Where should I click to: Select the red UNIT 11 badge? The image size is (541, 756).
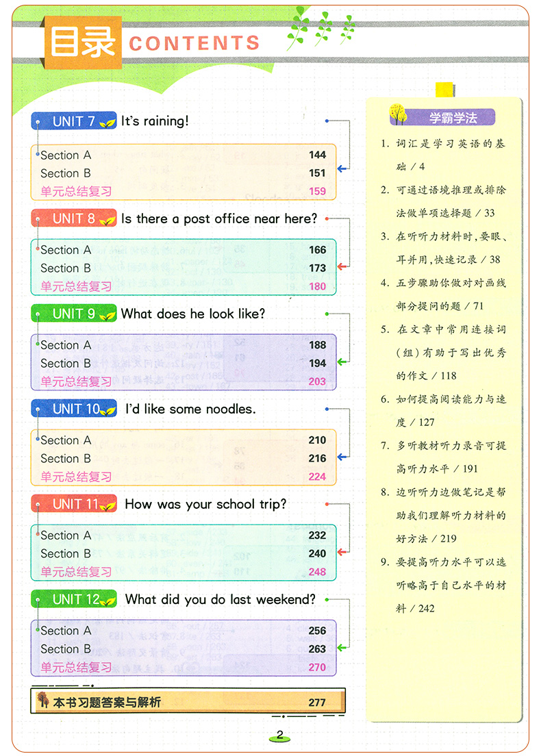74,504
